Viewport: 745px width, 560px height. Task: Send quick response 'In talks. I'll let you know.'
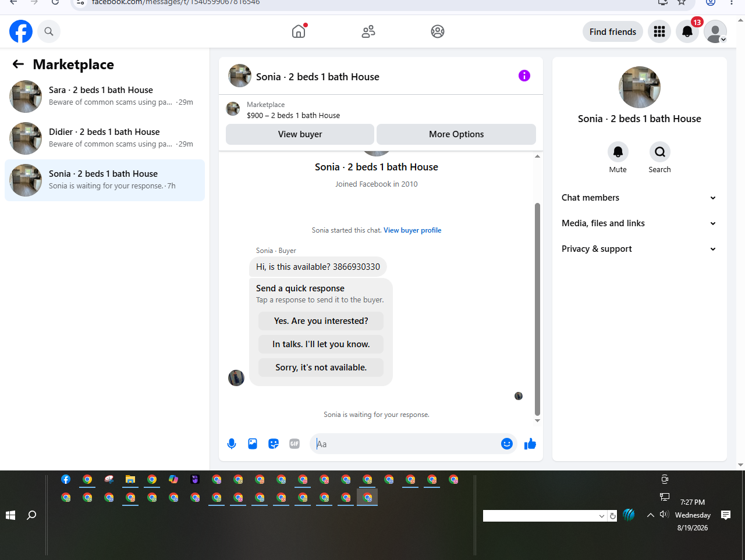point(321,344)
